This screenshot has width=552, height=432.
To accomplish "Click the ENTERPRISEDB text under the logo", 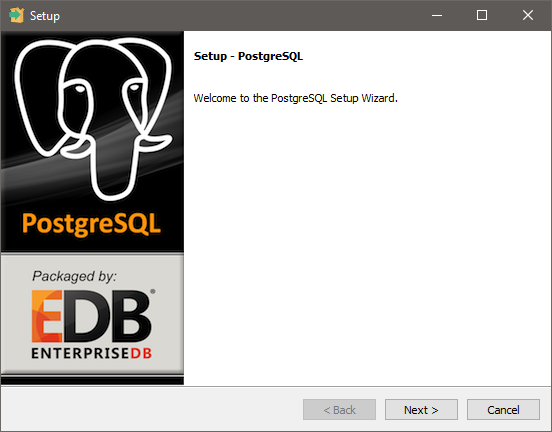I will pos(92,353).
